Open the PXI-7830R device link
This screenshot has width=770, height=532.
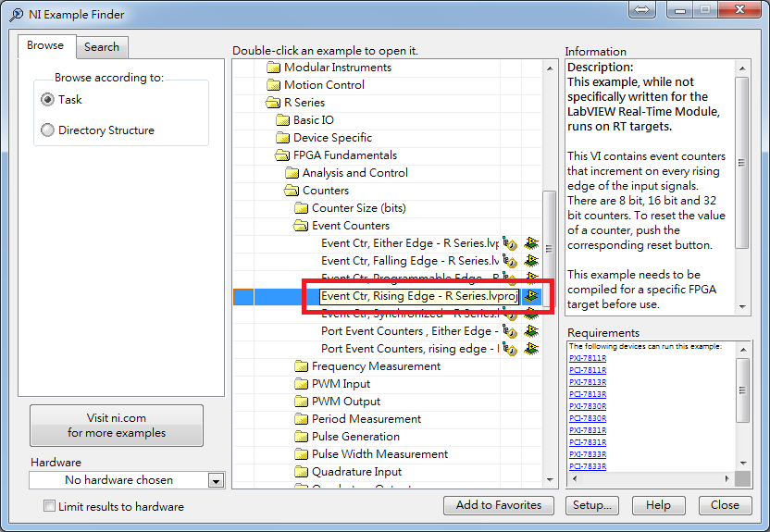pos(588,406)
